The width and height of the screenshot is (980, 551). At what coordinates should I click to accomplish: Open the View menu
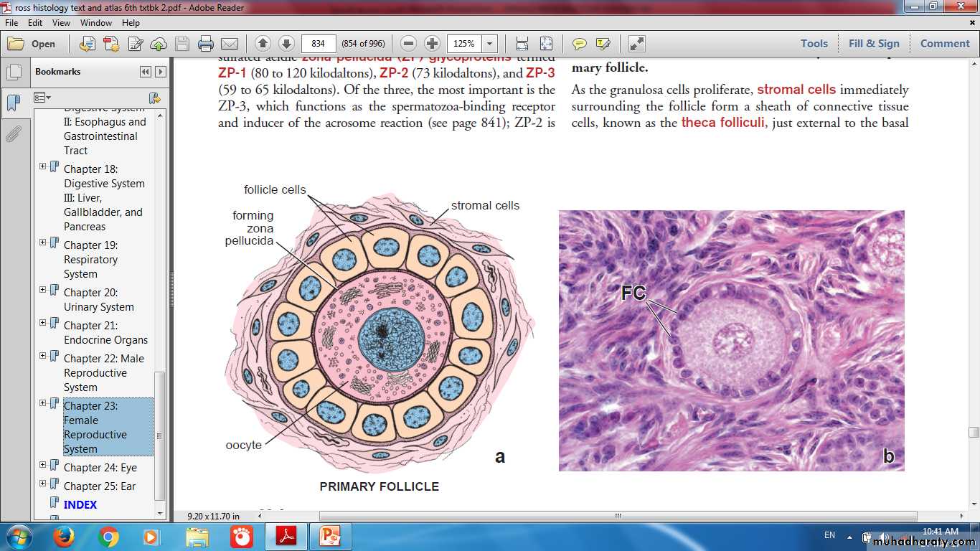click(x=61, y=23)
